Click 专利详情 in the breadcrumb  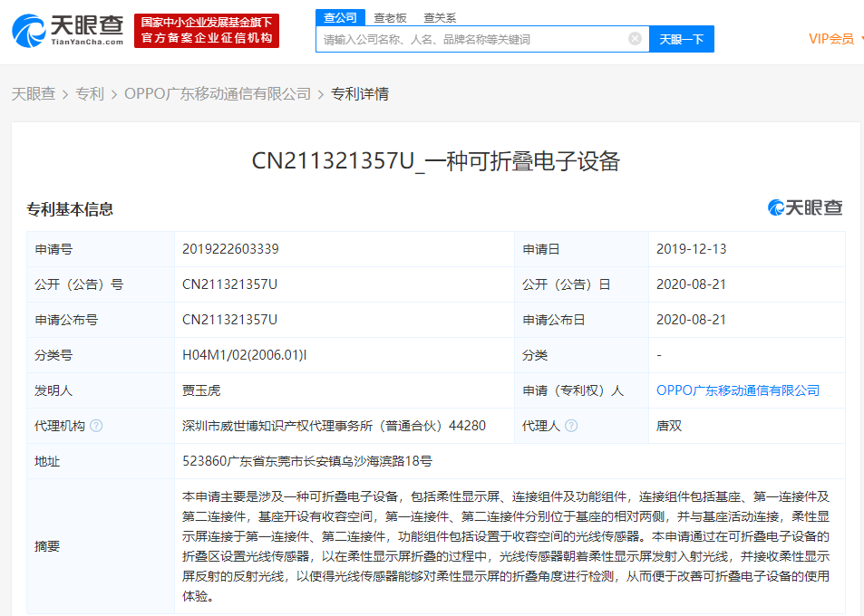(x=360, y=93)
